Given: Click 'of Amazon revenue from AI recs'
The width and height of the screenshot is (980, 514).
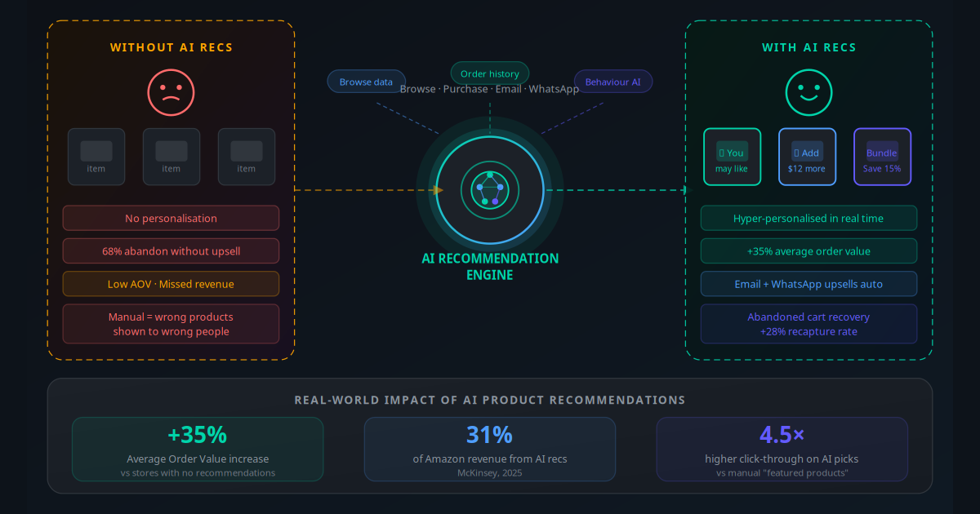Looking at the screenshot, I should coord(490,459).
